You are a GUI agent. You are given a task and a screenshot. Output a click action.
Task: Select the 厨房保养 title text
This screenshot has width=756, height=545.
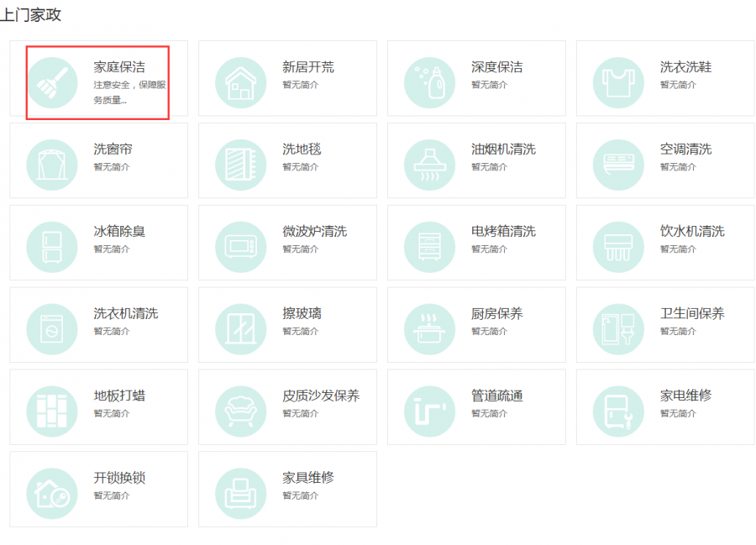pos(497,314)
